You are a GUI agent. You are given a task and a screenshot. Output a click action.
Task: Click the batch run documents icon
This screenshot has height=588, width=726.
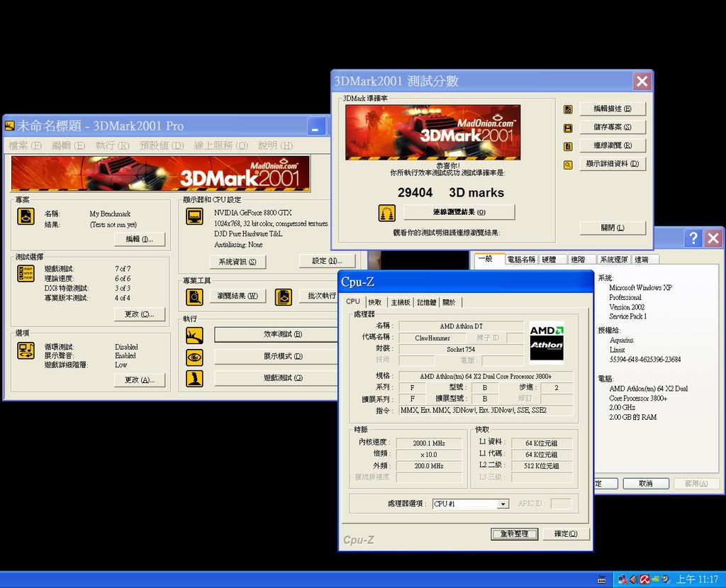click(x=284, y=297)
